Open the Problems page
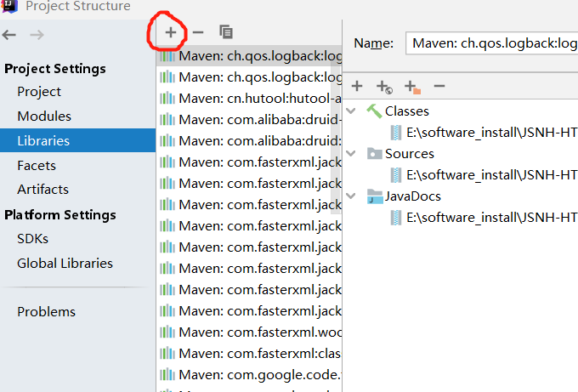 [47, 311]
